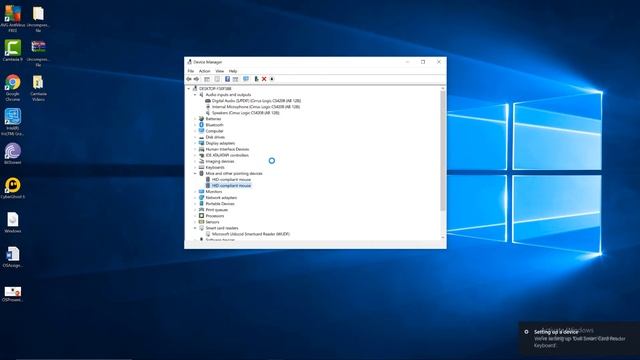Select the Camtasia 9 desktop icon
The height and width of the screenshot is (360, 640).
[x=13, y=51]
